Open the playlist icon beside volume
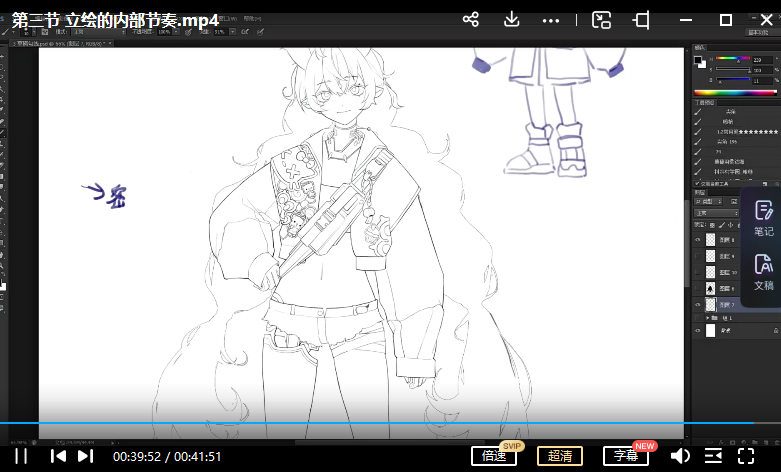Image resolution: width=781 pixels, height=472 pixels. click(x=713, y=456)
